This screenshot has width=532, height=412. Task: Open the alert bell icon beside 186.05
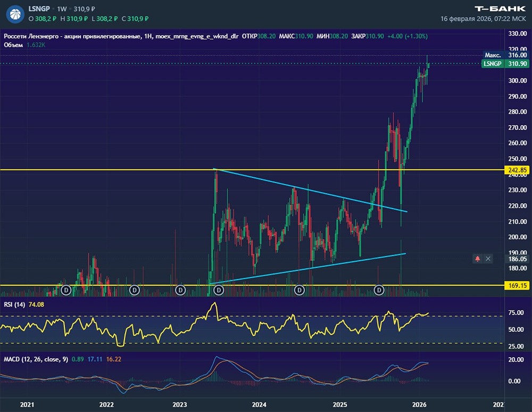(x=478, y=259)
